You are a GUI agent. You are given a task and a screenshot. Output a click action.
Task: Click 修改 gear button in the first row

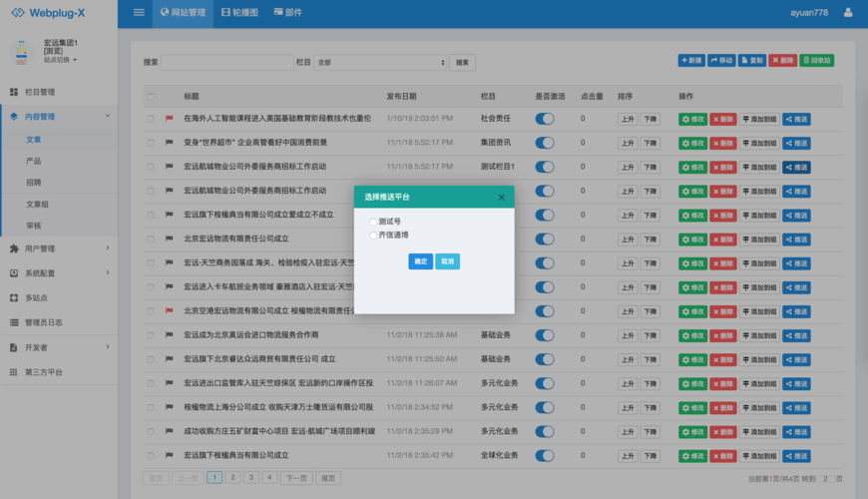692,119
